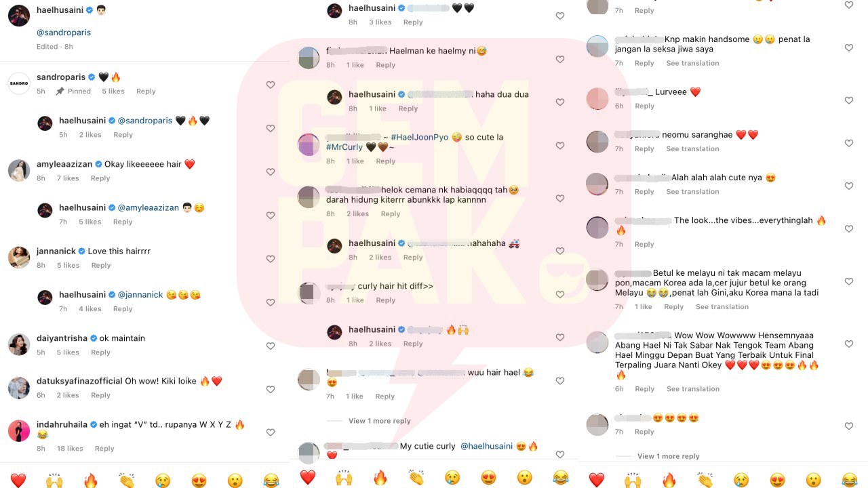Choose fire emoji in left quick-reaction bar

[90, 480]
